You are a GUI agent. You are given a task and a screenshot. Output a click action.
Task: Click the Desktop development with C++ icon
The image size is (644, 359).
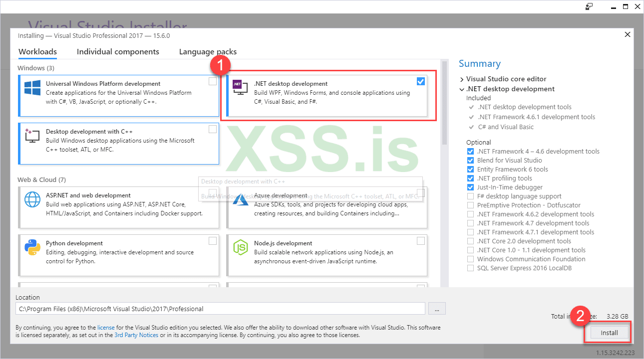tap(32, 136)
